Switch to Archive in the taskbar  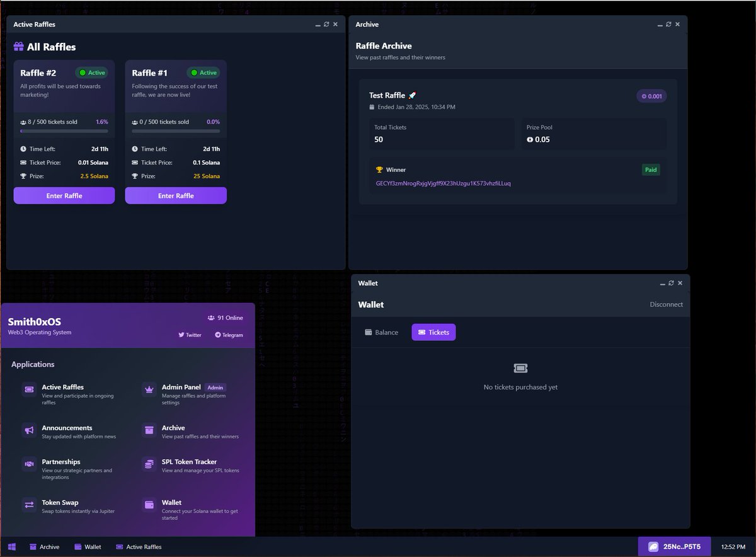click(x=44, y=547)
